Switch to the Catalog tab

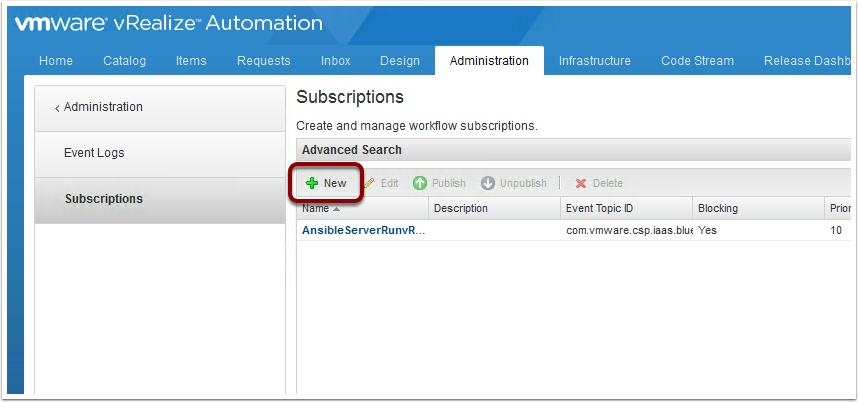pyautogui.click(x=125, y=61)
